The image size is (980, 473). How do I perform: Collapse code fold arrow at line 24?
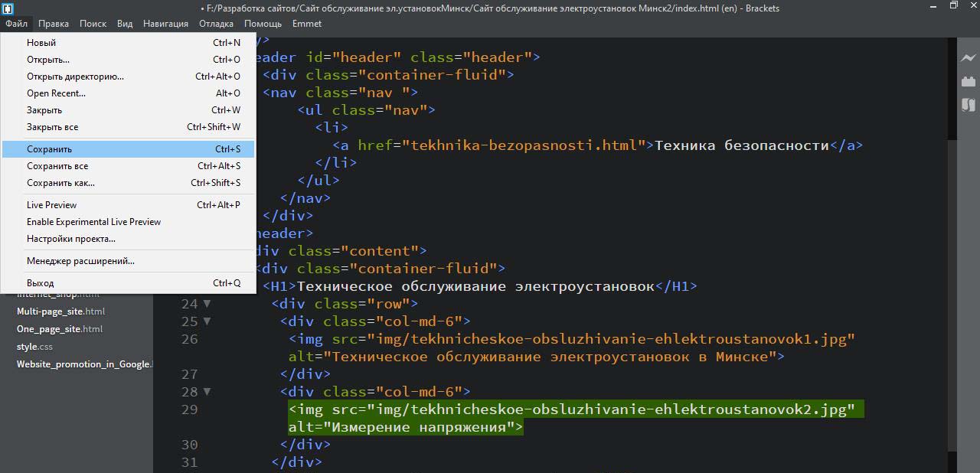tap(207, 304)
